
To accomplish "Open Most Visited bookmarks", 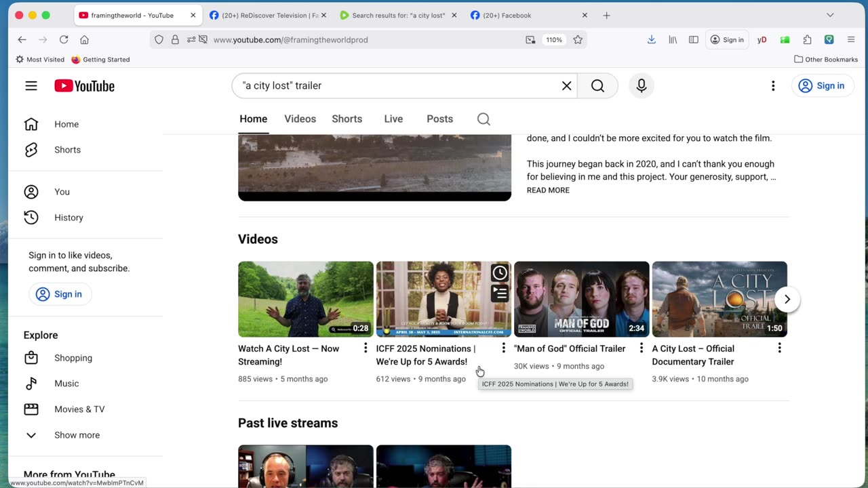I will (x=39, y=60).
